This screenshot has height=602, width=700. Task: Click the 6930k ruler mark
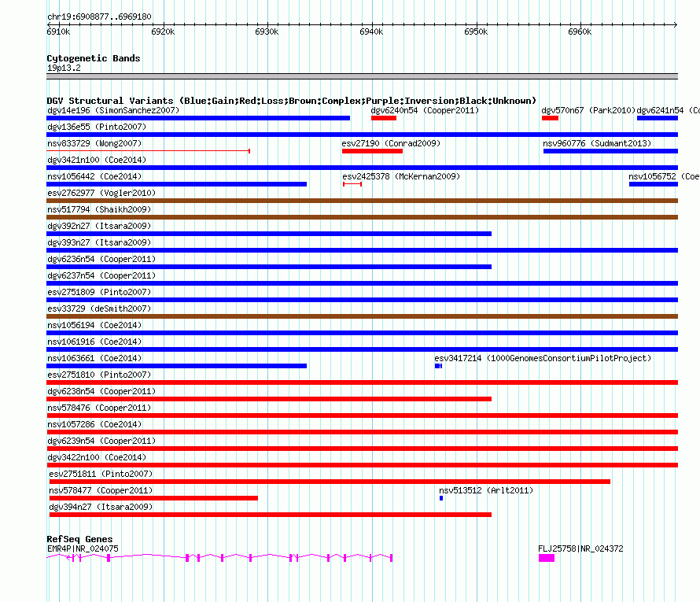[x=267, y=31]
